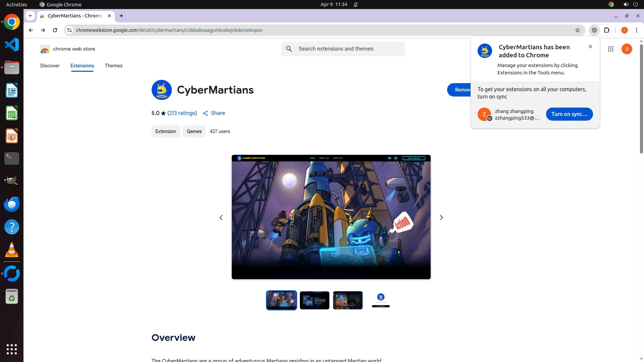Select the second screenshot thumbnail
644x362 pixels.
(x=314, y=300)
